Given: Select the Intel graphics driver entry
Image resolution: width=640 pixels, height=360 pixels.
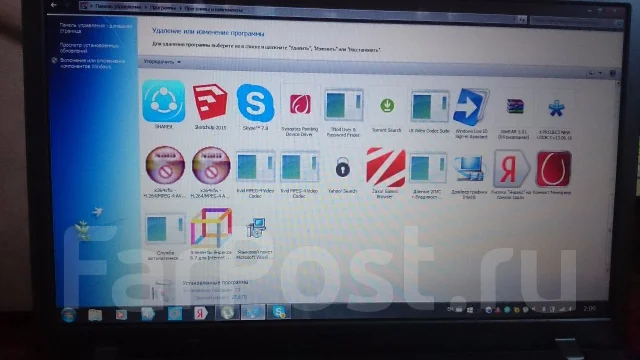Looking at the screenshot, I should pyautogui.click(x=469, y=168).
